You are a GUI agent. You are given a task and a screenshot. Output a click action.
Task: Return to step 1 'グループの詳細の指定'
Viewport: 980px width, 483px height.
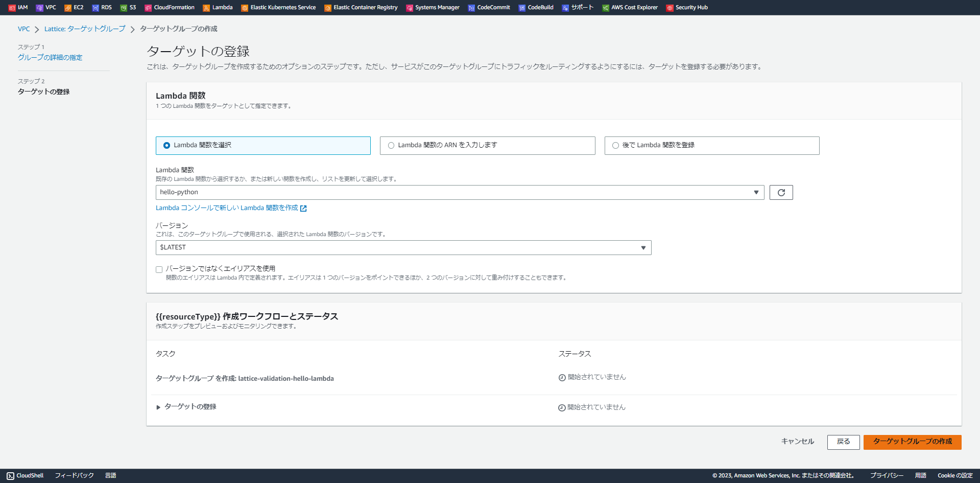point(50,58)
